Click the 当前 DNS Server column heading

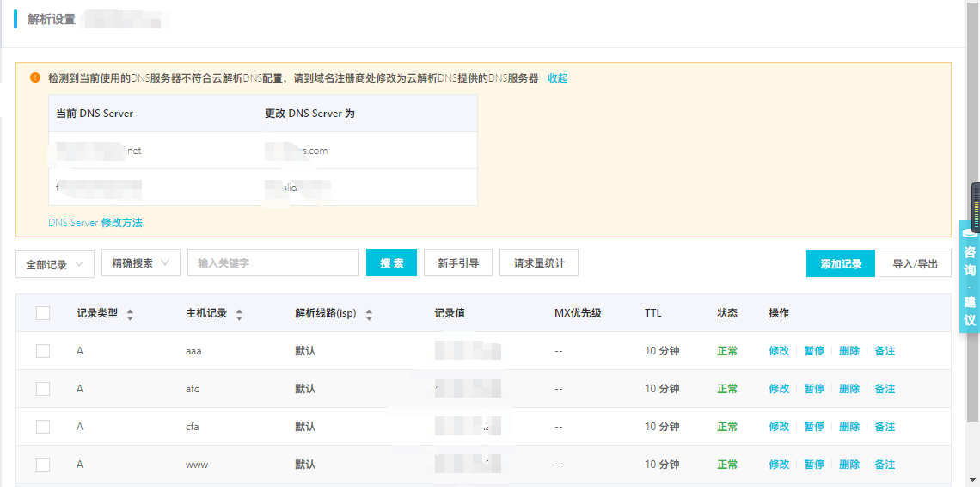tap(95, 114)
